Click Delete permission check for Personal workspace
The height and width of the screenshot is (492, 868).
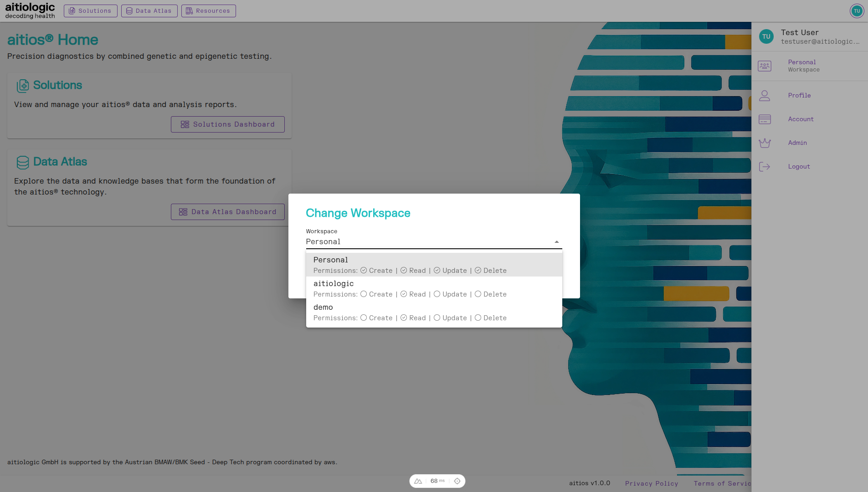click(x=478, y=271)
